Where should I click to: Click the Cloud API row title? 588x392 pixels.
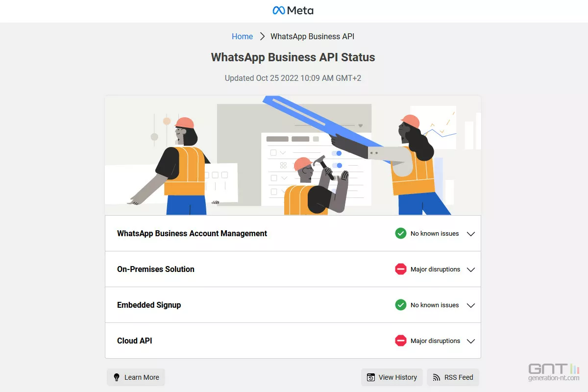135,341
